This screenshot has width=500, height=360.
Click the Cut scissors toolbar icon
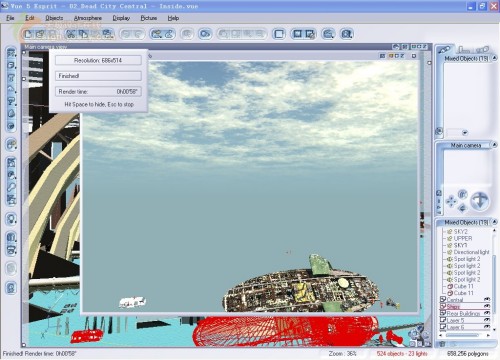[x=70, y=34]
